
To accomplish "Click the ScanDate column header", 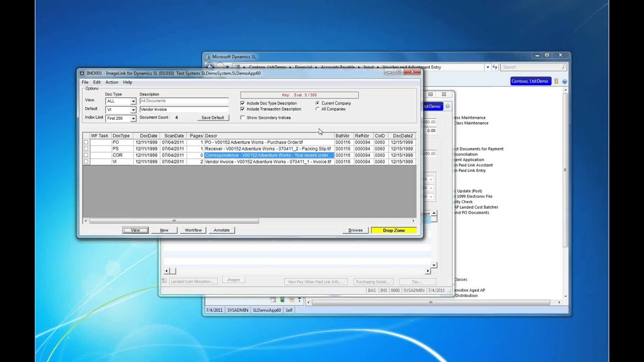I will coord(174,136).
